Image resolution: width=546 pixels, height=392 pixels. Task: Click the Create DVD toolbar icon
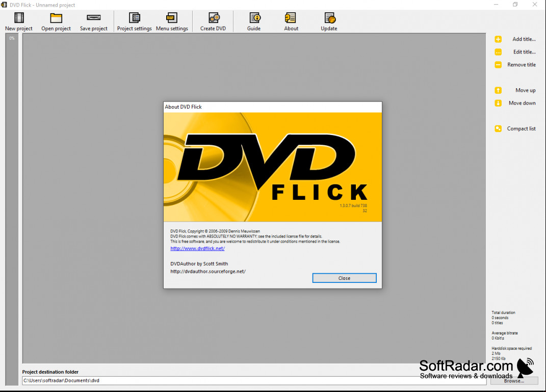tap(214, 18)
